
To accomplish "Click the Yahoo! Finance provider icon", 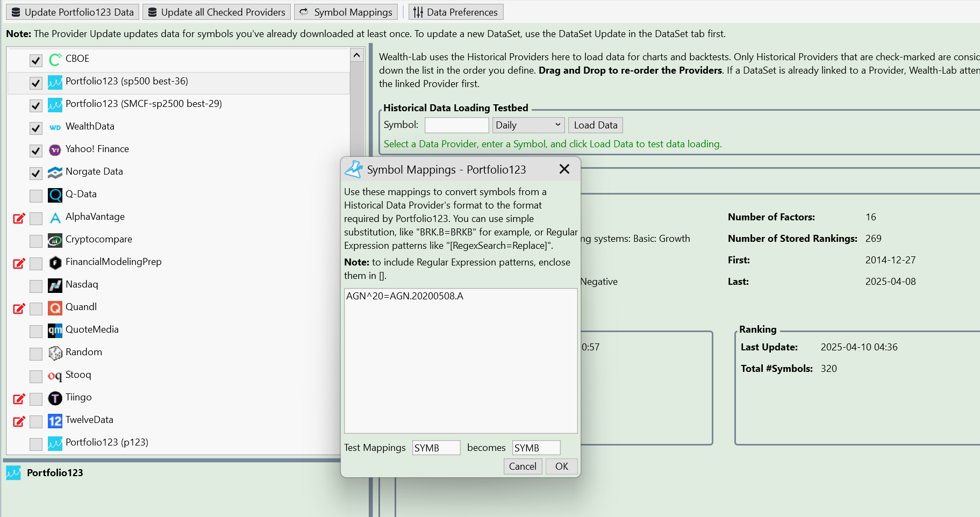I will click(55, 150).
